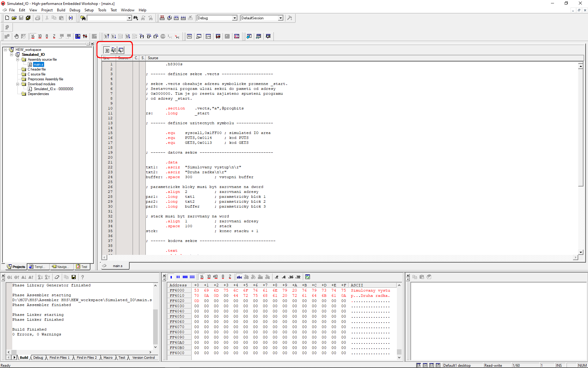Open the Registers (R1) window icon
588x368 pixels.
point(190,36)
